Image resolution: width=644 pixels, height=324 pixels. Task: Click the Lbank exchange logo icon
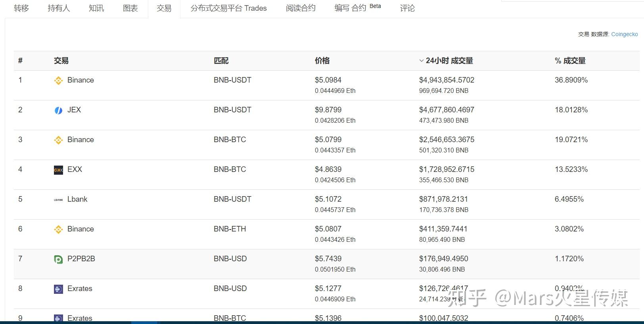[x=58, y=200]
